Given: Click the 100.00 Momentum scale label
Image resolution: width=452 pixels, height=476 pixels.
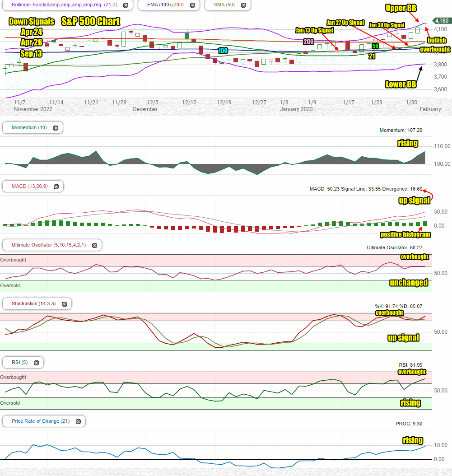Looking at the screenshot, I should pos(442,164).
